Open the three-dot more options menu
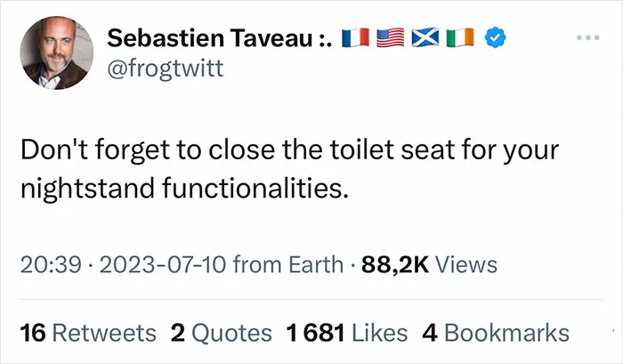The image size is (623, 364). tap(588, 37)
